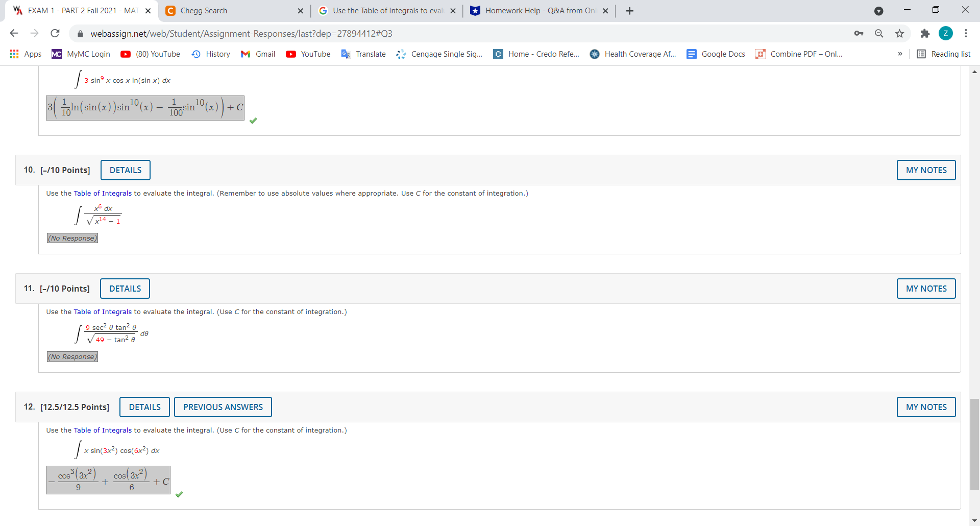This screenshot has width=980, height=526.
Task: Open the Table of Integrals link in question 11
Action: [x=103, y=312]
